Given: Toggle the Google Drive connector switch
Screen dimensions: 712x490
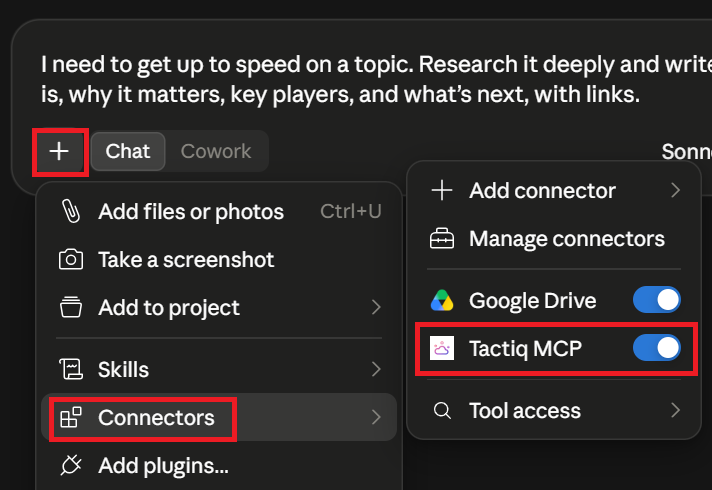Looking at the screenshot, I should 657,300.
